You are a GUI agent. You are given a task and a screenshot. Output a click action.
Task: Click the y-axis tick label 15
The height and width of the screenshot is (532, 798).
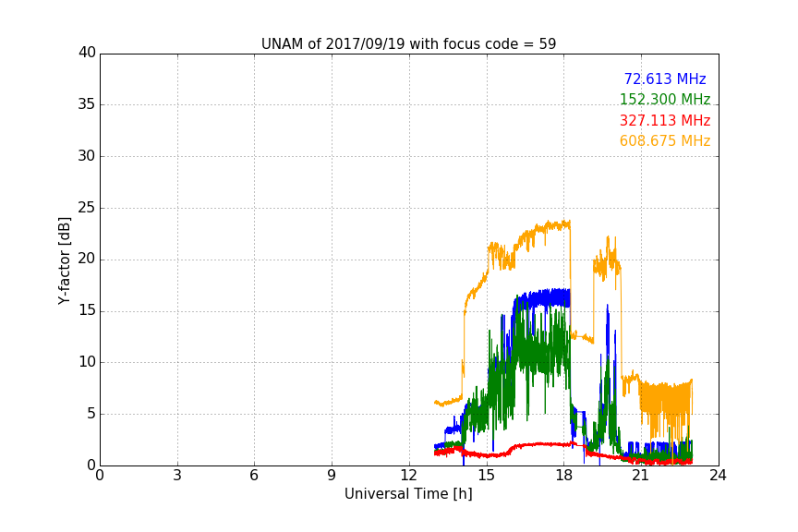point(87,310)
